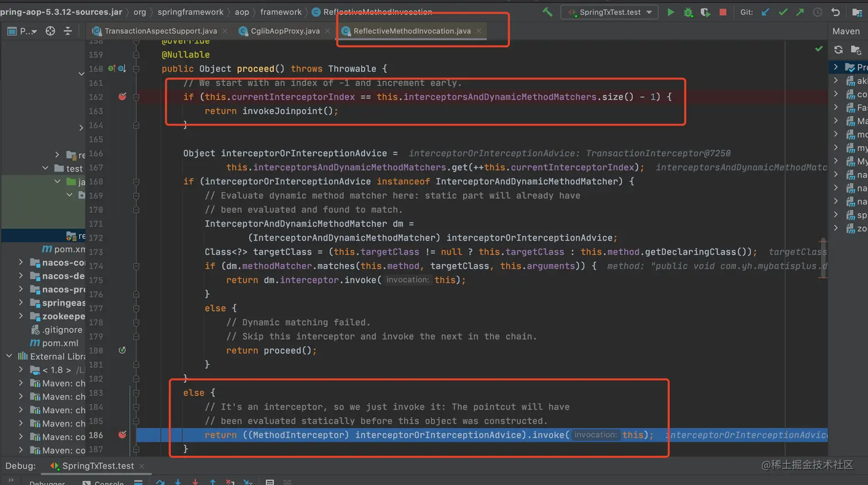Expand the < 1.8 > JDK library node
This screenshot has height=485, width=868.
tap(21, 370)
